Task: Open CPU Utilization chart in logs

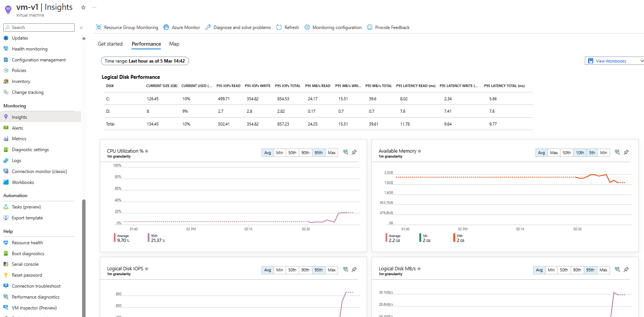Action: pyautogui.click(x=346, y=152)
